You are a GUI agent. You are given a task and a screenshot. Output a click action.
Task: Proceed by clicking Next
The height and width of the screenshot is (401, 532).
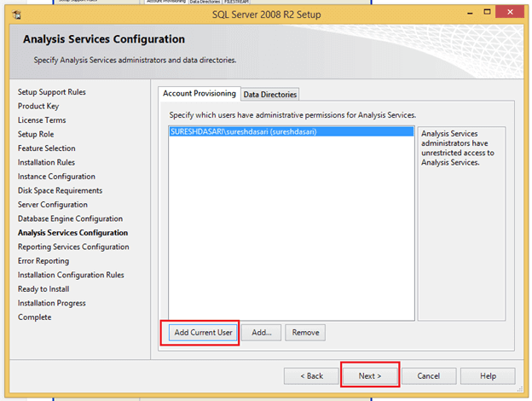(370, 375)
